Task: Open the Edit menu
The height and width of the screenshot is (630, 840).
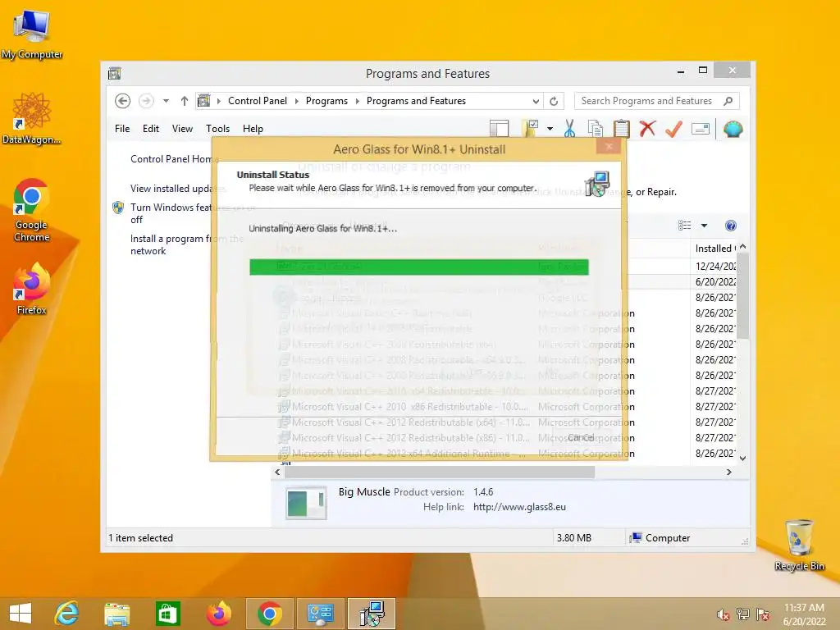Action: pos(151,129)
